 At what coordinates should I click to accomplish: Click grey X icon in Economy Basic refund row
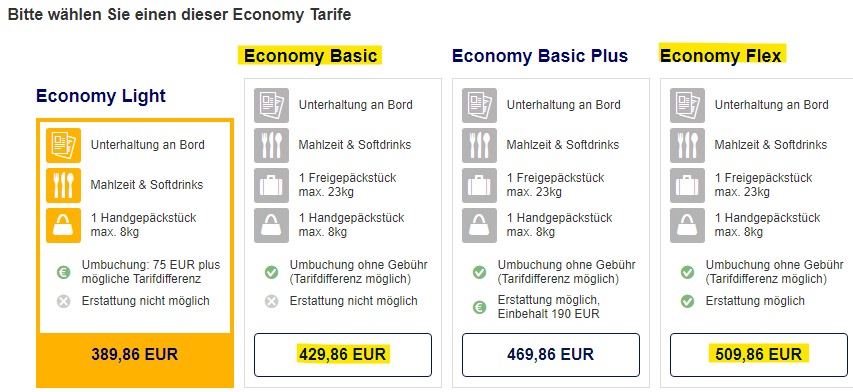click(x=271, y=301)
